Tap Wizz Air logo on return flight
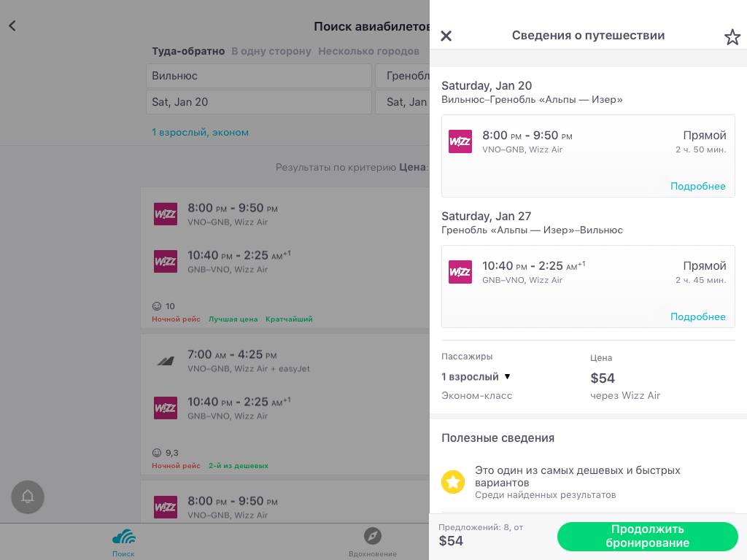The image size is (747, 560). [x=460, y=272]
